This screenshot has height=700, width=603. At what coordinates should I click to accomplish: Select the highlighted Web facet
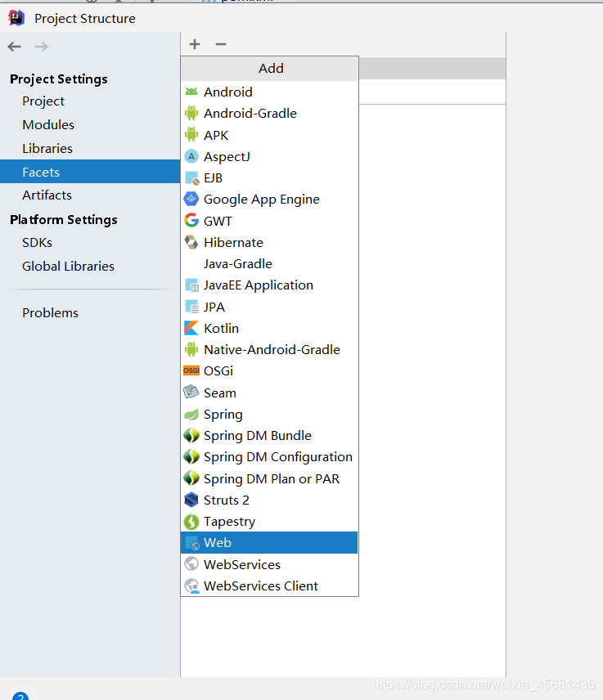coord(269,542)
